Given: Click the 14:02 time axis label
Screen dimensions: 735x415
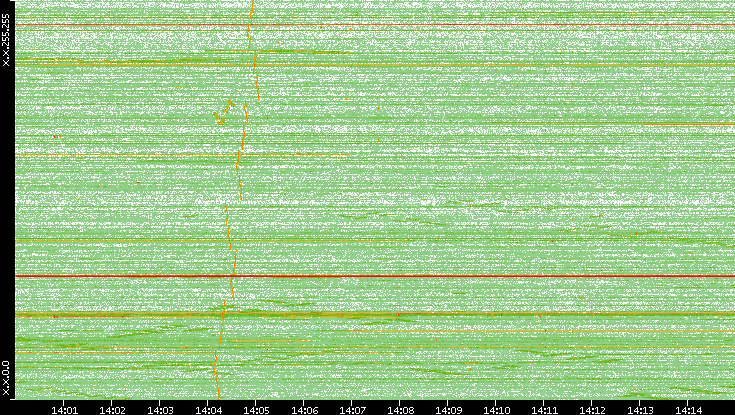Looking at the screenshot, I should click(x=112, y=410).
